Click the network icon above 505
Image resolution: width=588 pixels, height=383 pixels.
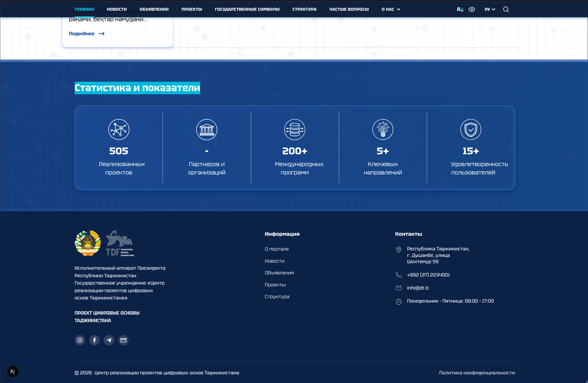point(119,129)
